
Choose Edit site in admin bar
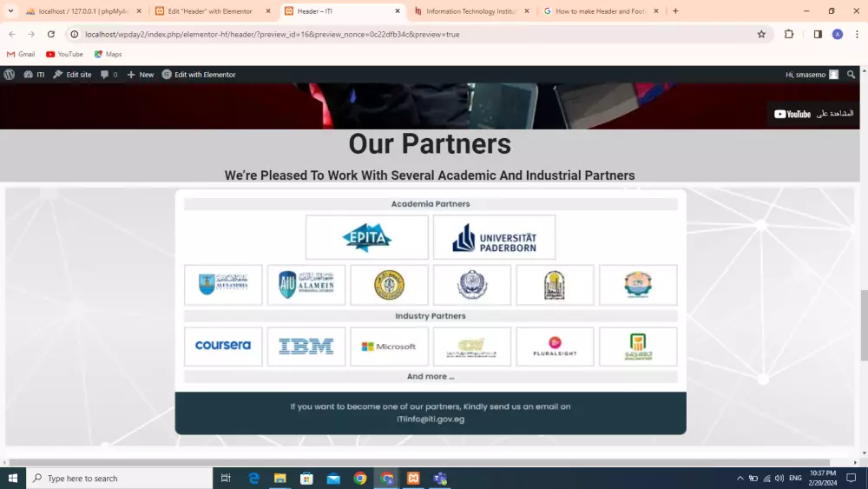[x=72, y=74]
